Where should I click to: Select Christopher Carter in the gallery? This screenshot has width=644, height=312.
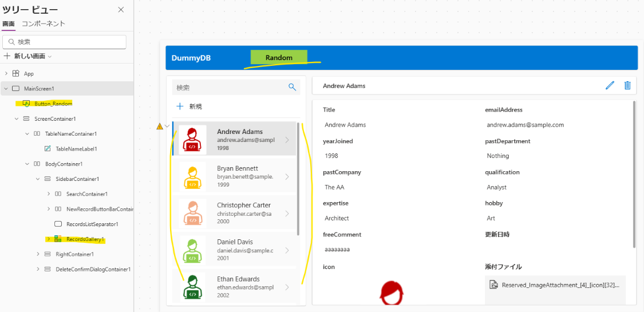[235, 213]
